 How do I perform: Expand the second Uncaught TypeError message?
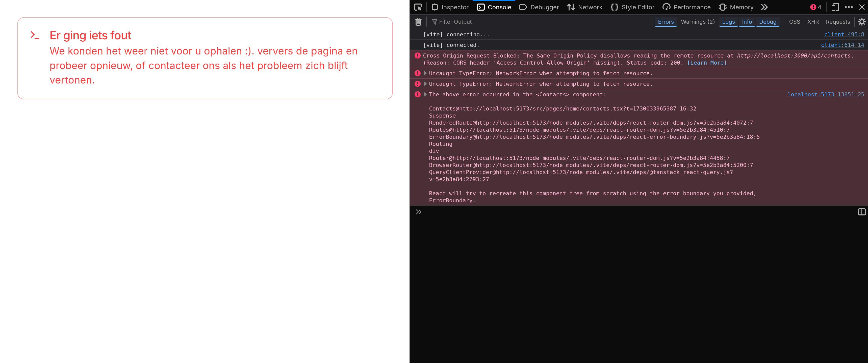pyautogui.click(x=425, y=84)
